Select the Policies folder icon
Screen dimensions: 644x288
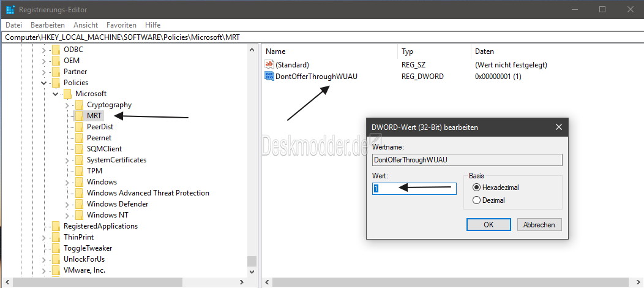click(56, 83)
